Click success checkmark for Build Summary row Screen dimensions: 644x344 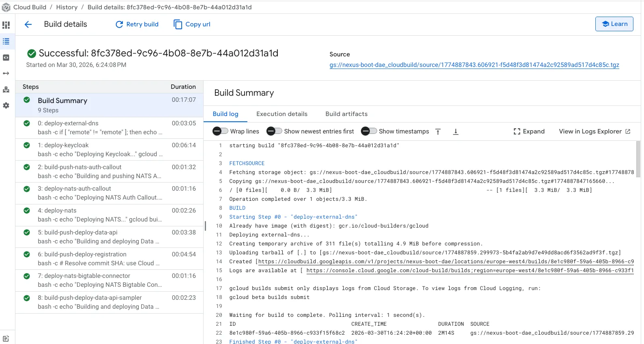coord(27,100)
